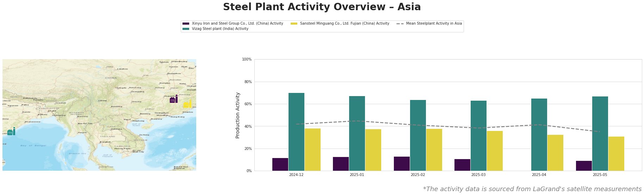Click the yellow Sansteel bar for 2025-01
644x195 pixels.
click(x=373, y=150)
